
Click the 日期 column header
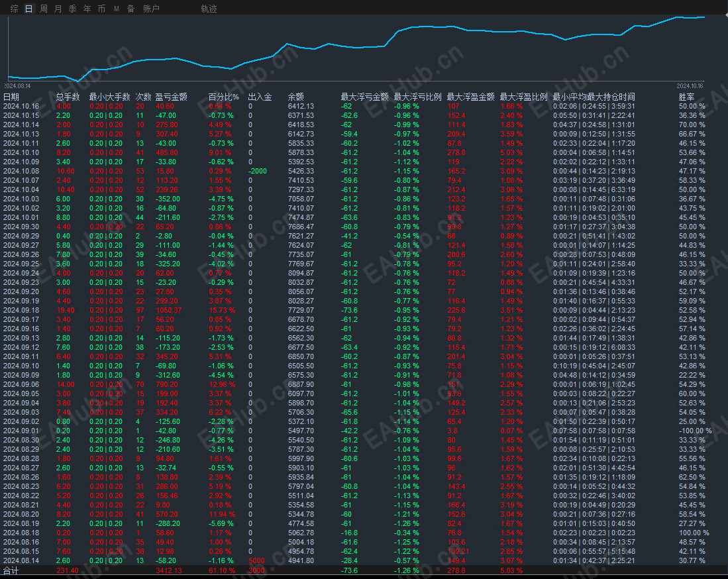[x=11, y=97]
